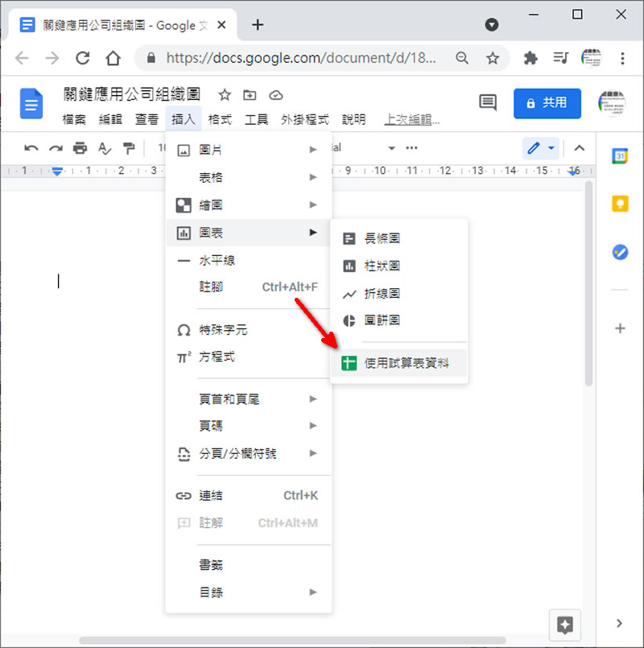Insert a 水平線
This screenshot has height=648, width=644.
249,260
